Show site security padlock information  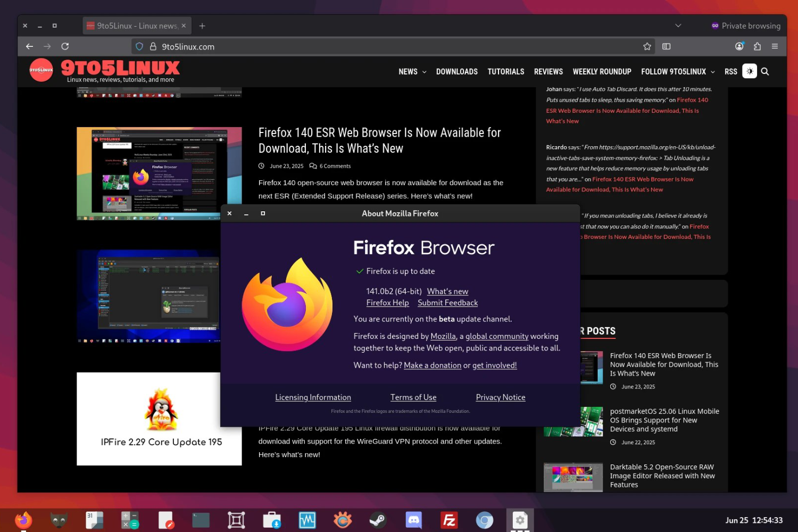coord(153,47)
